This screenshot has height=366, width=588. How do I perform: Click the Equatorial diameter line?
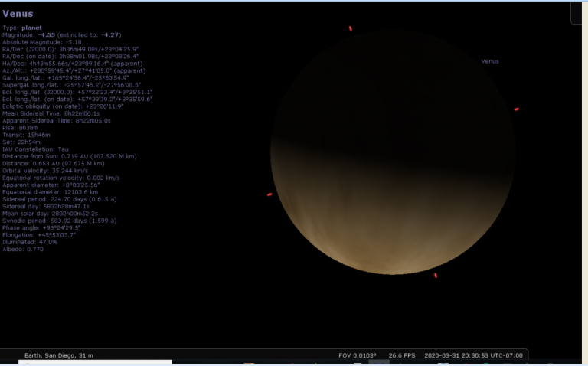pos(49,191)
